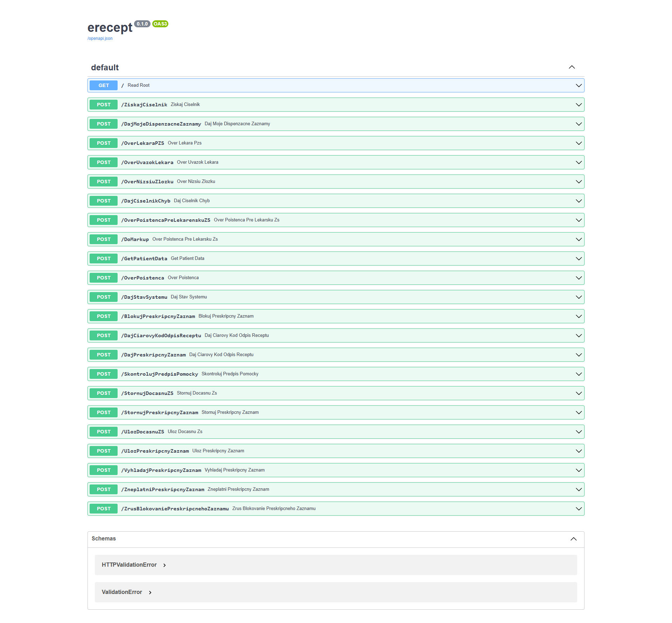Click chevron on /ZiskajCiselnik endpoint row
This screenshot has height=623, width=672.
[579, 105]
